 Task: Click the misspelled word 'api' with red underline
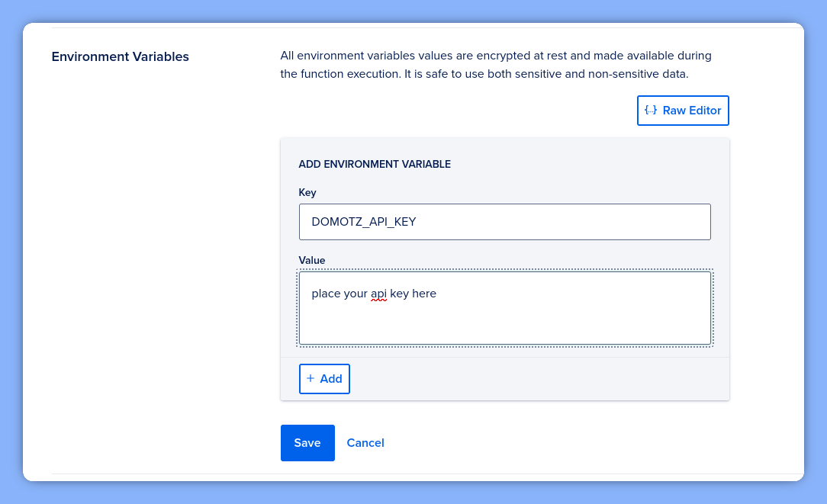[x=380, y=293]
